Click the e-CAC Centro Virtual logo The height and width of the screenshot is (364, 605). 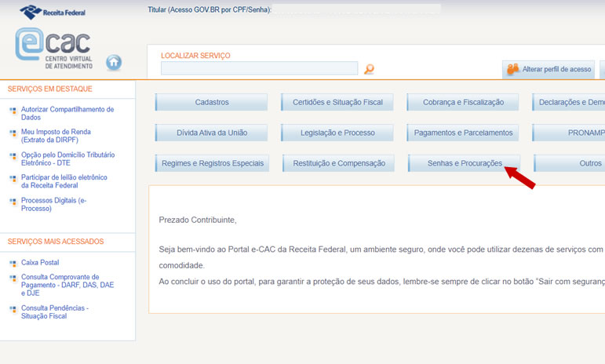(x=53, y=49)
